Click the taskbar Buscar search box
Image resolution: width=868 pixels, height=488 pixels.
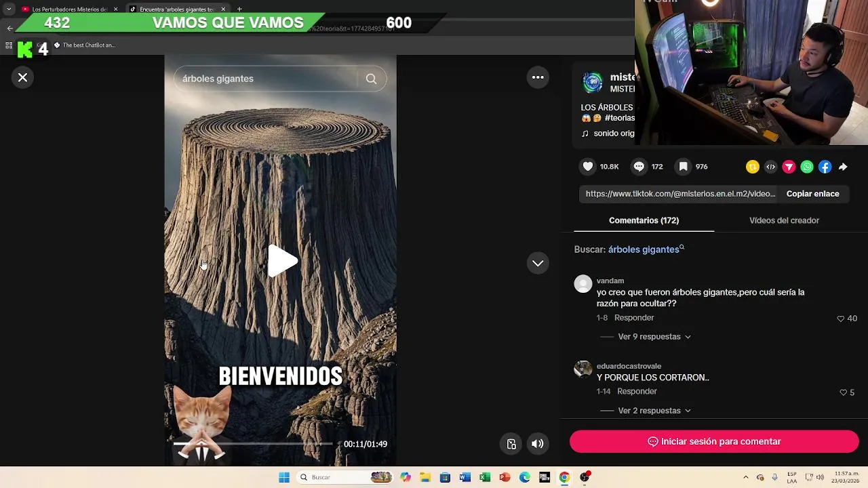345,477
